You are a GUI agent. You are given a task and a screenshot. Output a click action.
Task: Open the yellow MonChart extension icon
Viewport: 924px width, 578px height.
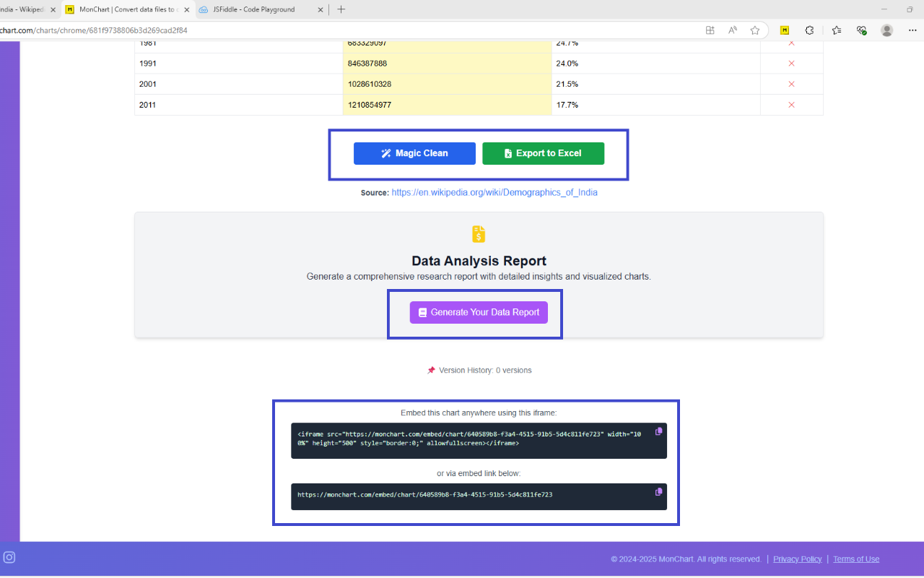click(x=784, y=30)
